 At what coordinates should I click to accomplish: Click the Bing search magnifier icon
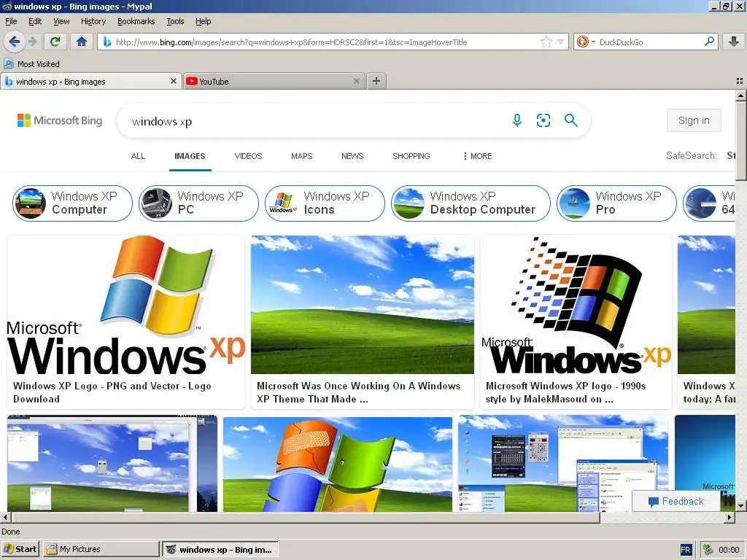pyautogui.click(x=570, y=120)
